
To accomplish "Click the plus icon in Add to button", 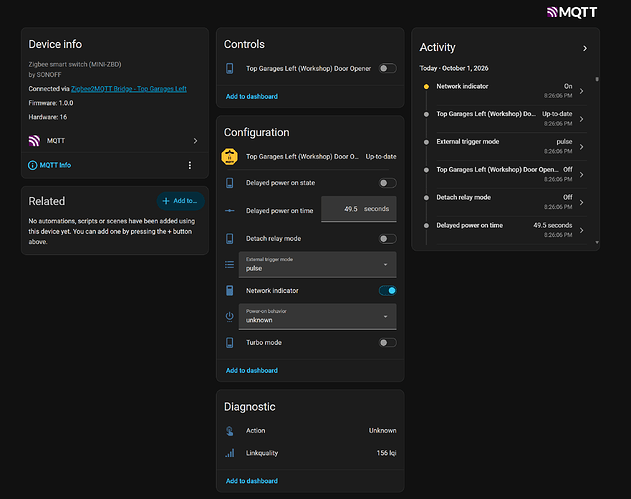I will click(x=166, y=201).
